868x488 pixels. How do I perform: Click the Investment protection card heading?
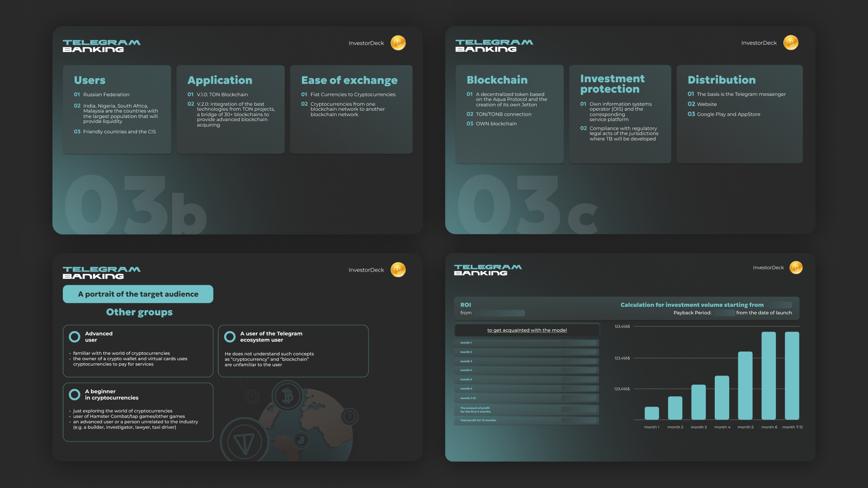(612, 84)
